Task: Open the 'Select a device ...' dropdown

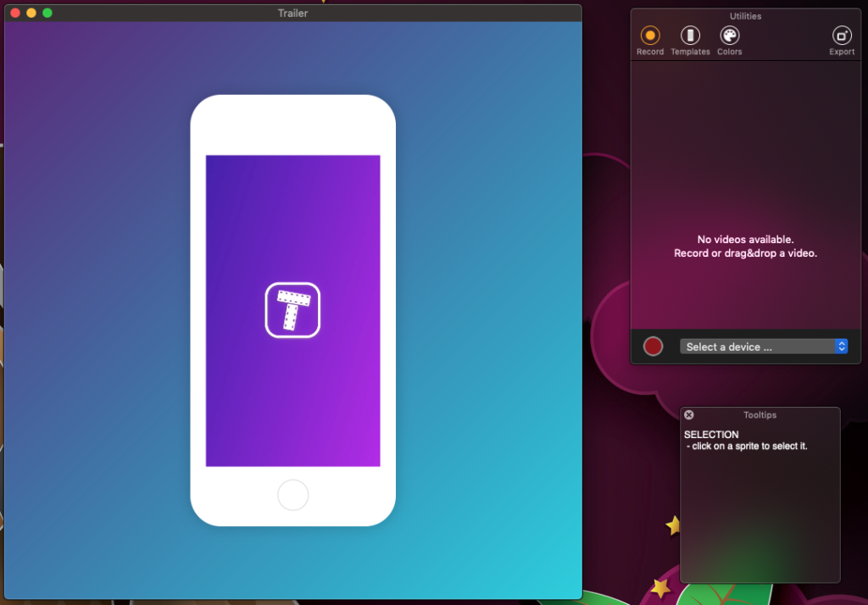Action: point(757,347)
